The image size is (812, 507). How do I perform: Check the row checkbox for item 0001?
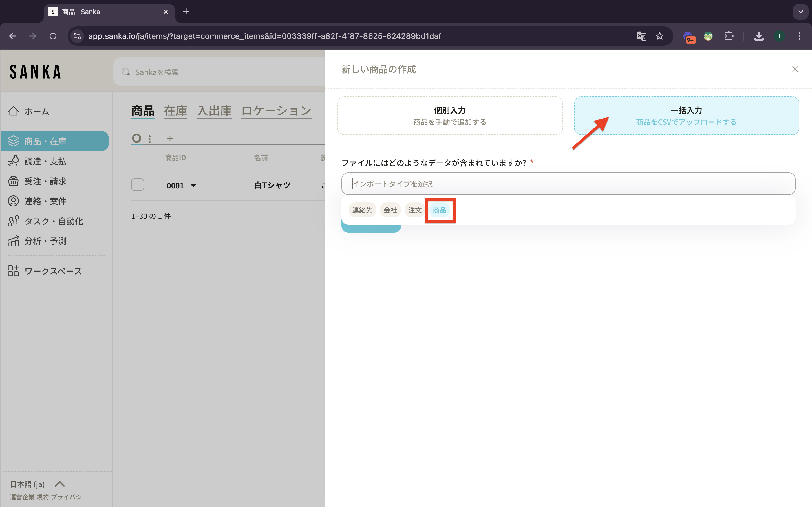point(138,185)
